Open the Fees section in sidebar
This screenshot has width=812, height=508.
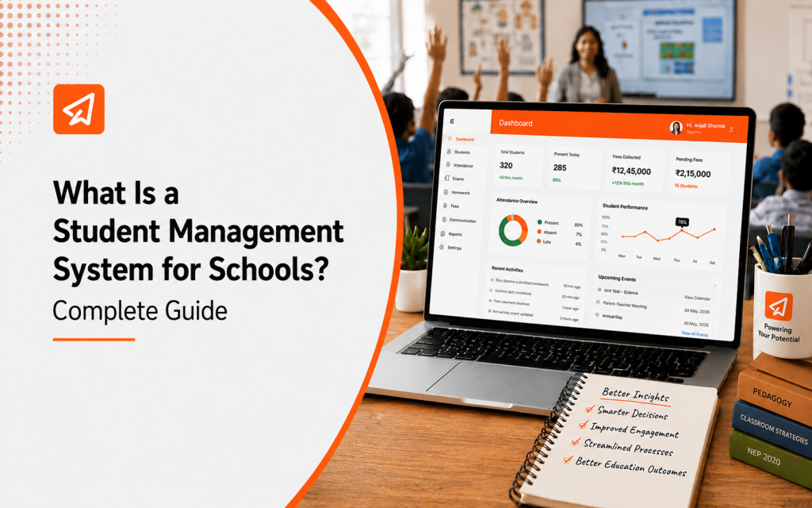pos(450,206)
